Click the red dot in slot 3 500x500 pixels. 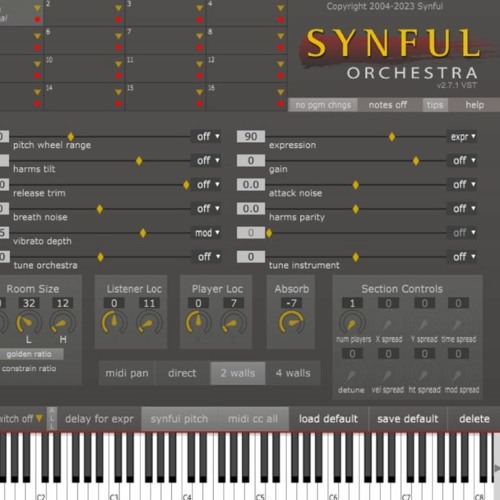[200, 20]
